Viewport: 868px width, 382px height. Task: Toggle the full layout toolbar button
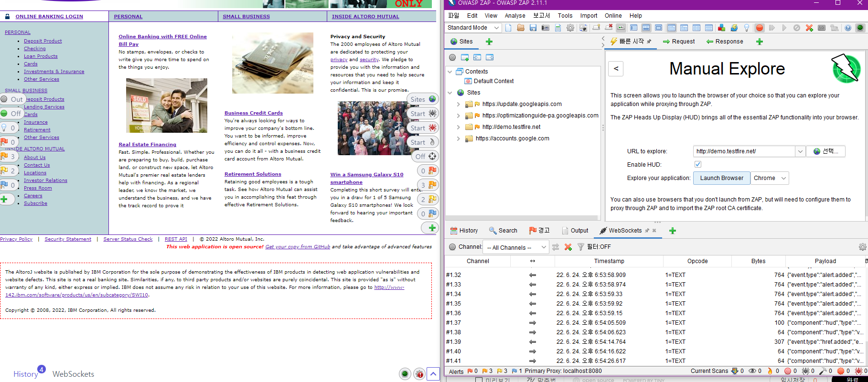(658, 28)
